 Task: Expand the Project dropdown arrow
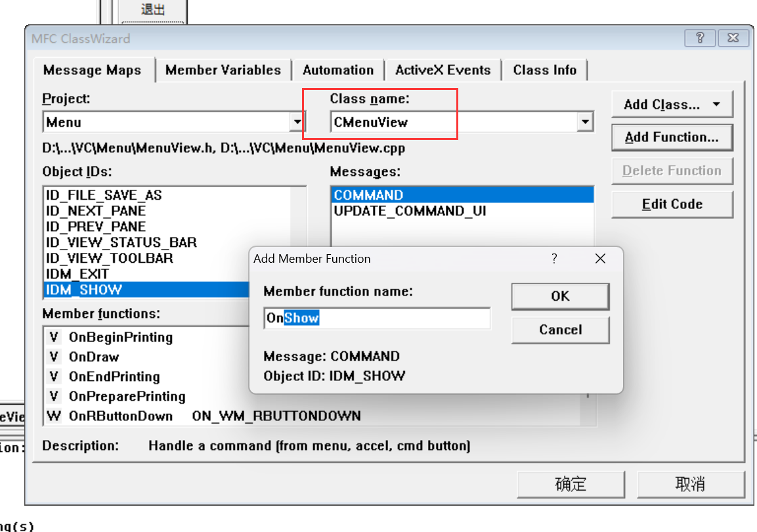click(297, 122)
